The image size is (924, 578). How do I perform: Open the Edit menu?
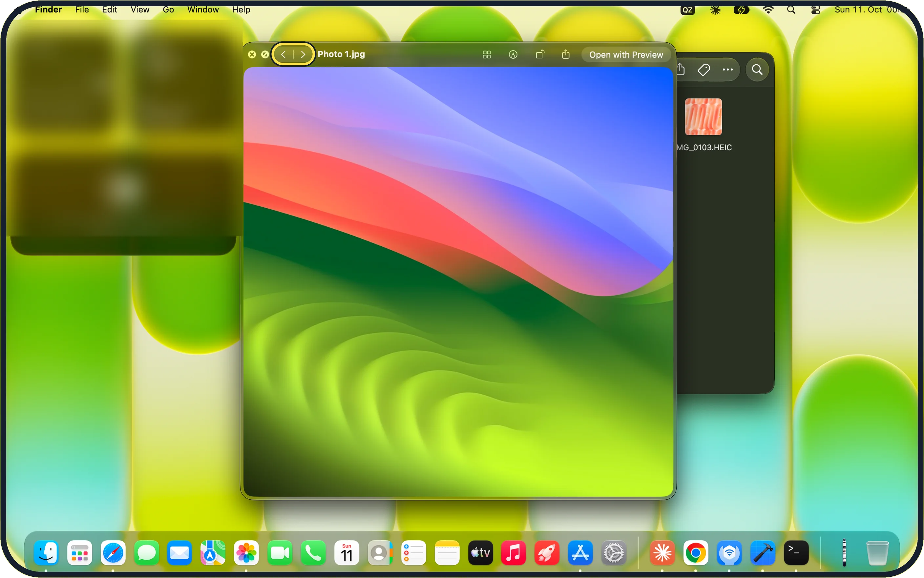point(109,10)
